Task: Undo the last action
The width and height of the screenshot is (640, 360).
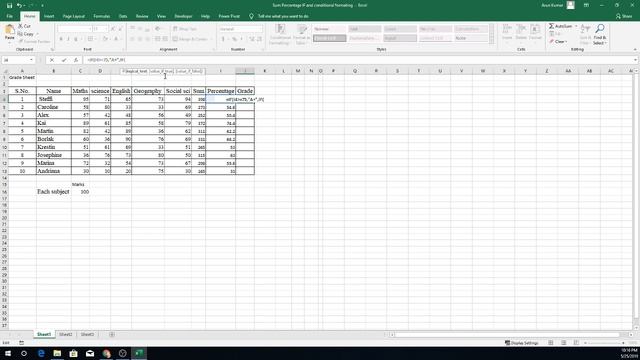Action: point(19,5)
